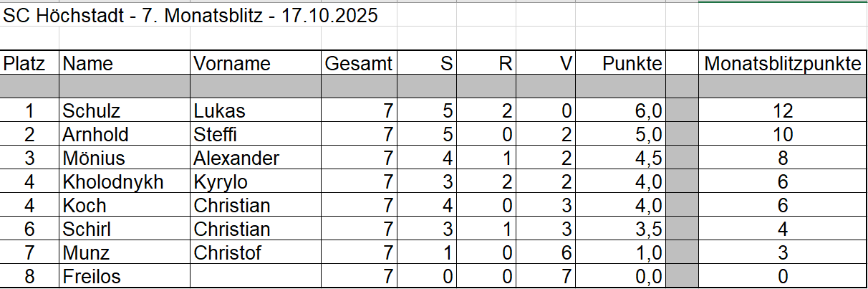
Task: Select the "Christof" cell
Action: pos(227,253)
